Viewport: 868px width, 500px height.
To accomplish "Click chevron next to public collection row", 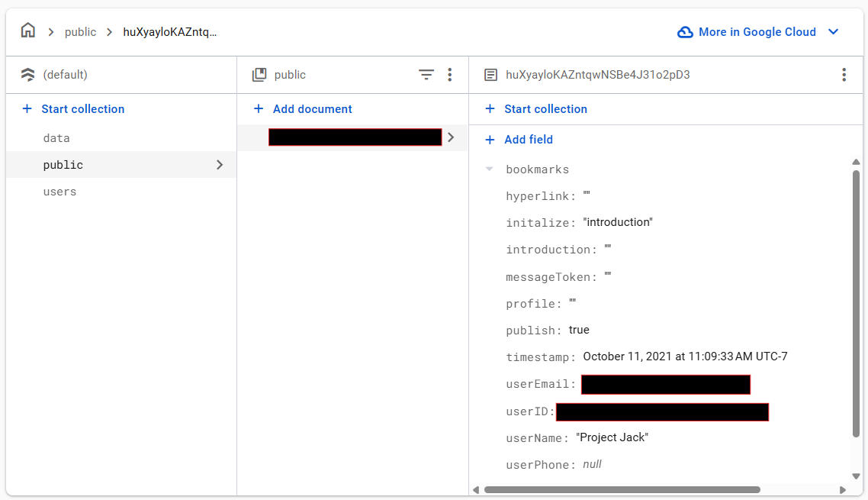I will (x=220, y=165).
